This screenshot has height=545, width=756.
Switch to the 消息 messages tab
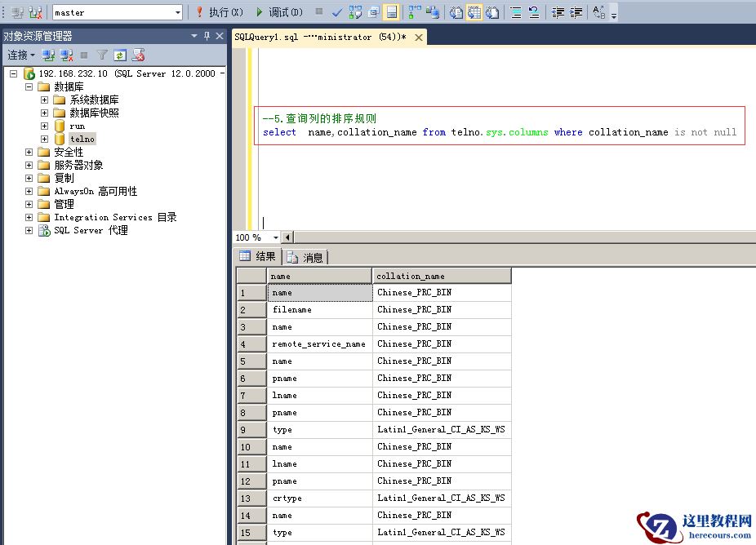coord(306,258)
